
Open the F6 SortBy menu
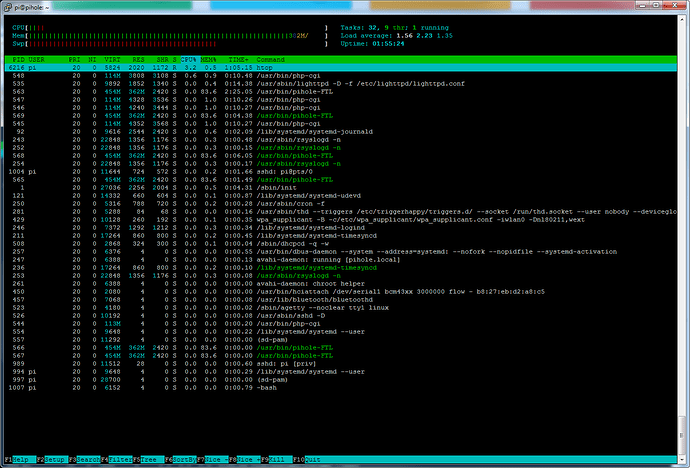[181, 460]
